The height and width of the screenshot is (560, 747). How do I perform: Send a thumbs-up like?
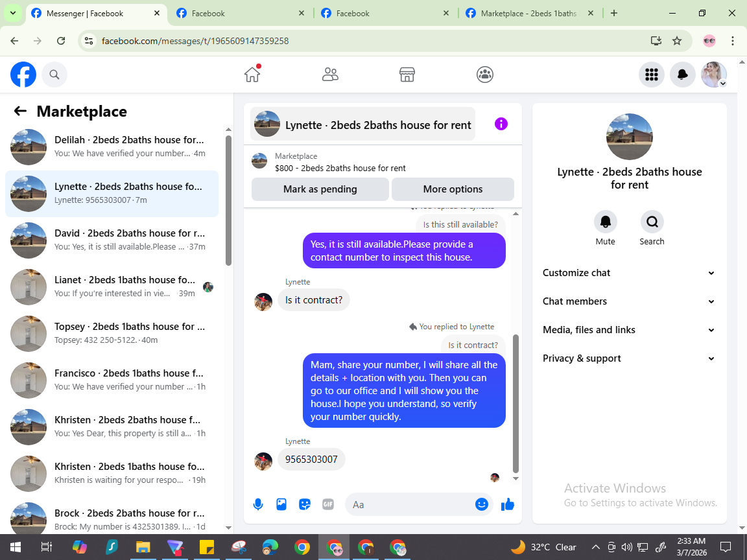(x=507, y=504)
